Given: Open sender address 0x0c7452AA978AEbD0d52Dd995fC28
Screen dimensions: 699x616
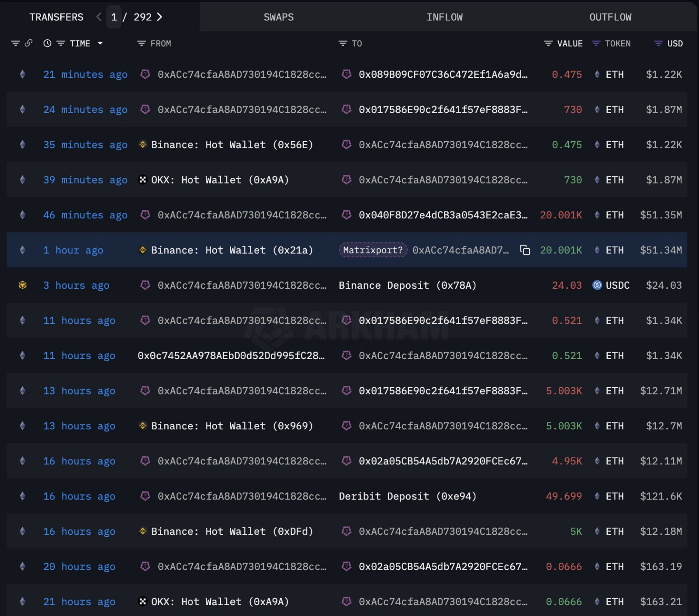Looking at the screenshot, I should (x=231, y=356).
